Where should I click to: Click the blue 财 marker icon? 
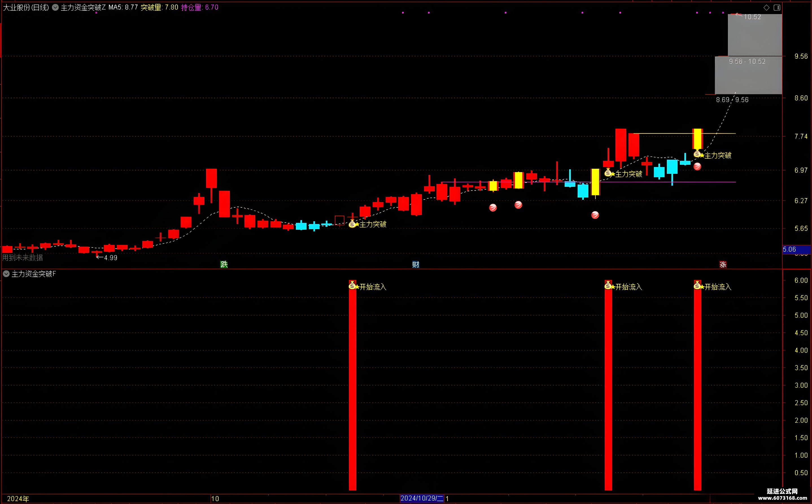[x=416, y=264]
